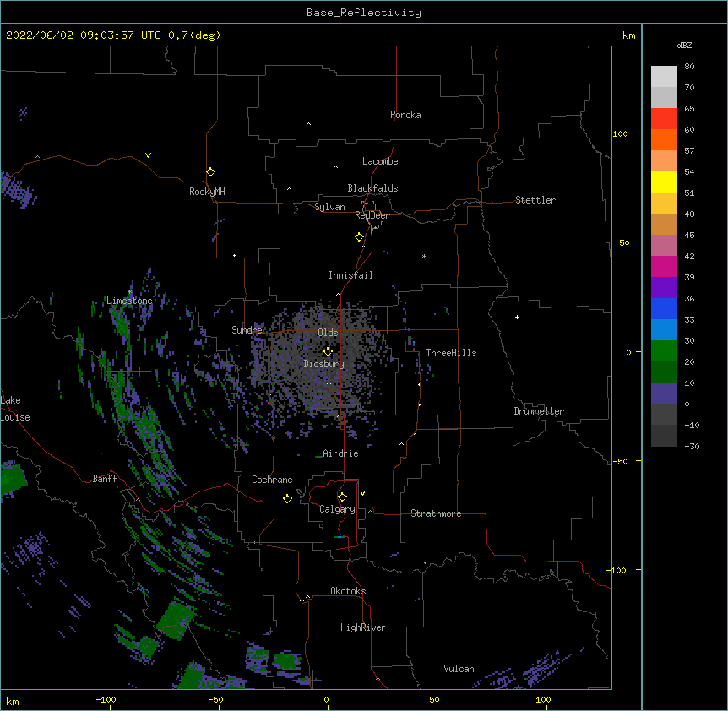Select the red 65-60 dBZ legend swatch
The width and height of the screenshot is (728, 711).
click(x=664, y=119)
